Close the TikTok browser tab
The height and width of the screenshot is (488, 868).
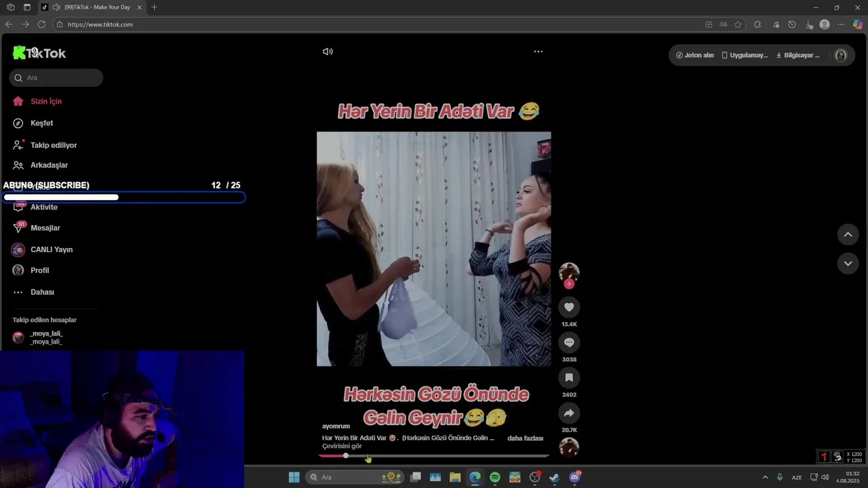pyautogui.click(x=140, y=7)
